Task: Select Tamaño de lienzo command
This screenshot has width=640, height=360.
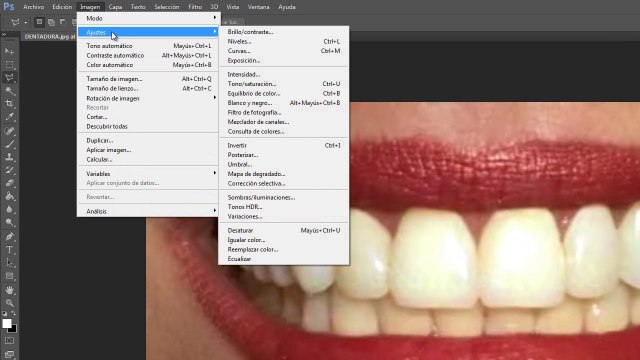Action: coord(149,88)
